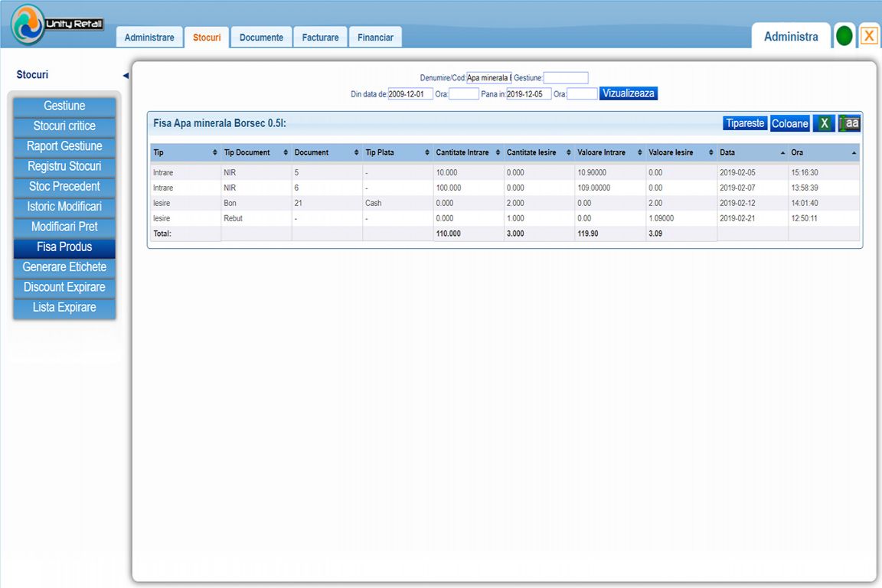This screenshot has height=588, width=882.
Task: Open Lista Expirare in the sidebar
Action: tap(64, 308)
